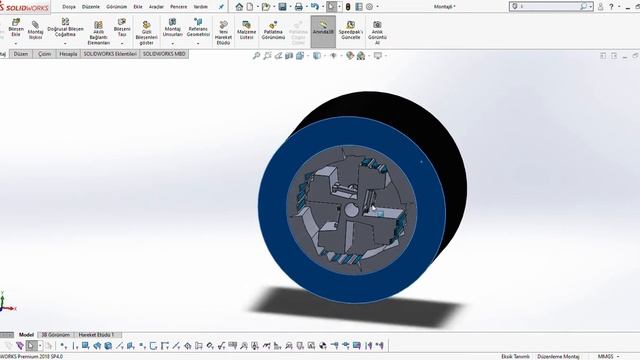The height and width of the screenshot is (360, 640).
Task: Toggle the InstantID button in ribbon
Action: pos(323,32)
